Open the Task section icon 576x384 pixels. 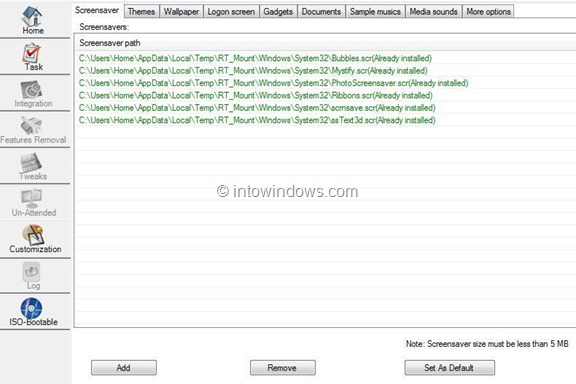32,53
